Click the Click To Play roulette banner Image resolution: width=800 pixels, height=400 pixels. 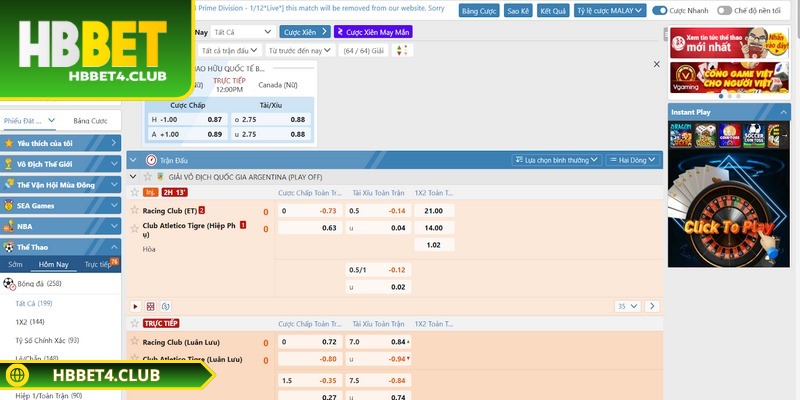click(x=729, y=210)
